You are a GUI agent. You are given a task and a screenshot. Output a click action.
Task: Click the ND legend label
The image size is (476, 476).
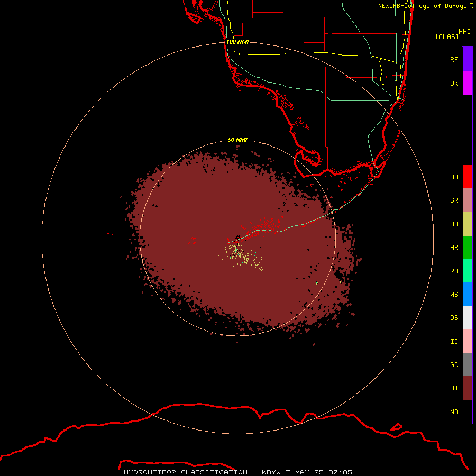coord(454,412)
